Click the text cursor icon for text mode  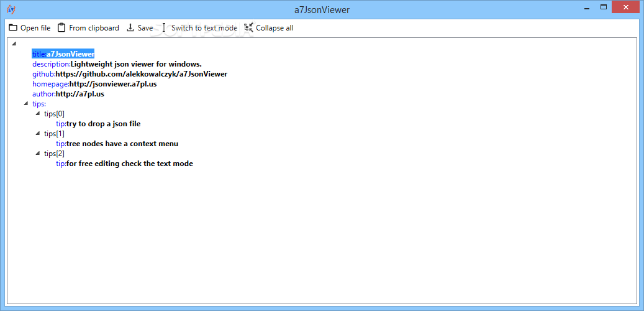[164, 27]
